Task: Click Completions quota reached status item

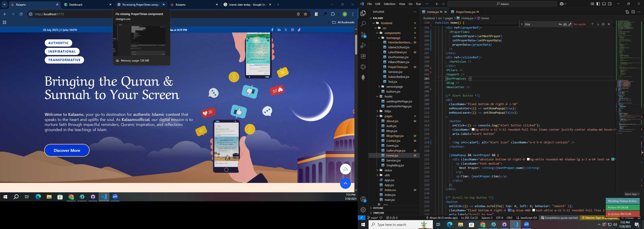Action: coord(559,218)
